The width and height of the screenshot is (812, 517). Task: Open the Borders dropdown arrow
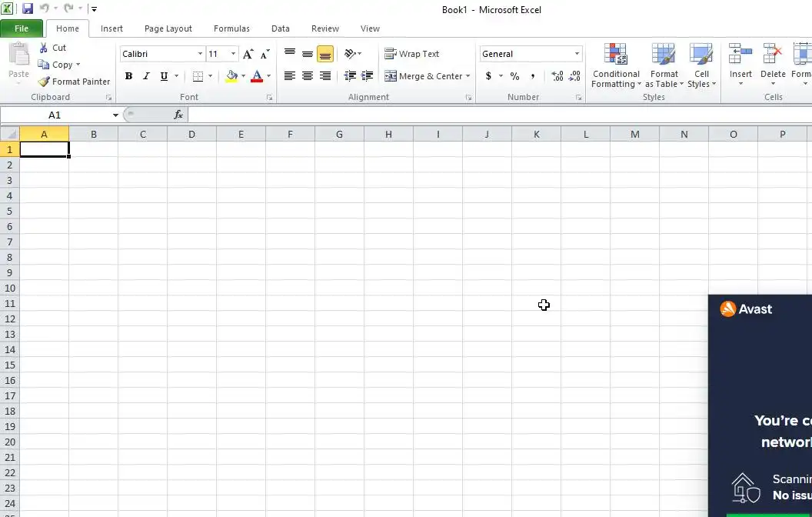(210, 76)
